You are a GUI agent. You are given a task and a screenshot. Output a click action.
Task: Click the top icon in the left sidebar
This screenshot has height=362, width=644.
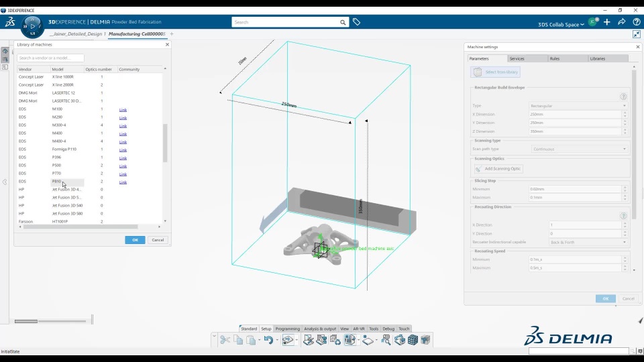(x=5, y=51)
